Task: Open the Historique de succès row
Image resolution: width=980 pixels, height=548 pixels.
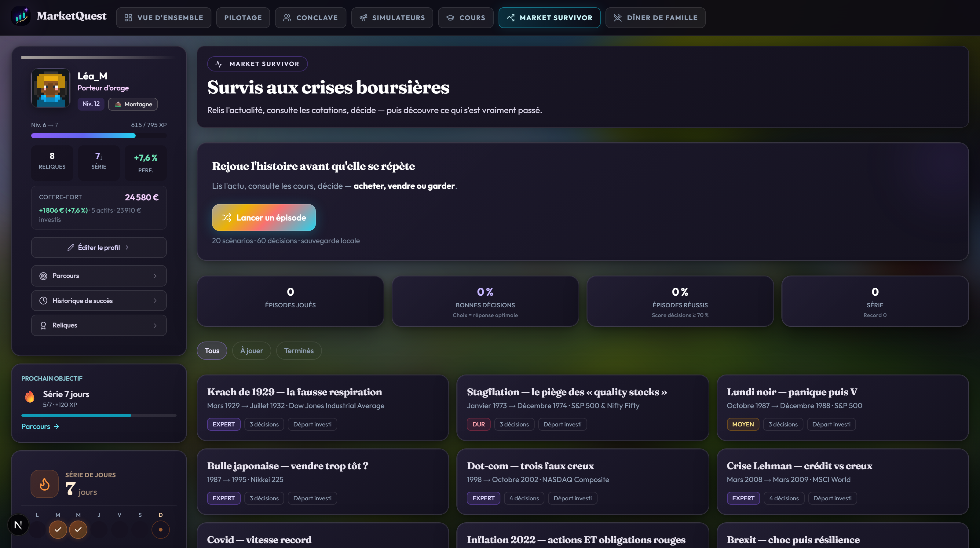Action: pos(99,301)
